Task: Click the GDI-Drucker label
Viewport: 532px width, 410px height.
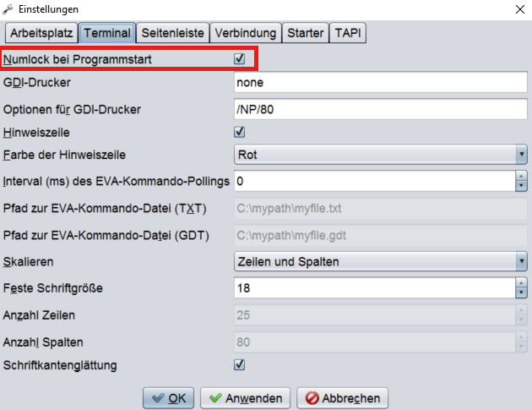Action: [x=36, y=83]
